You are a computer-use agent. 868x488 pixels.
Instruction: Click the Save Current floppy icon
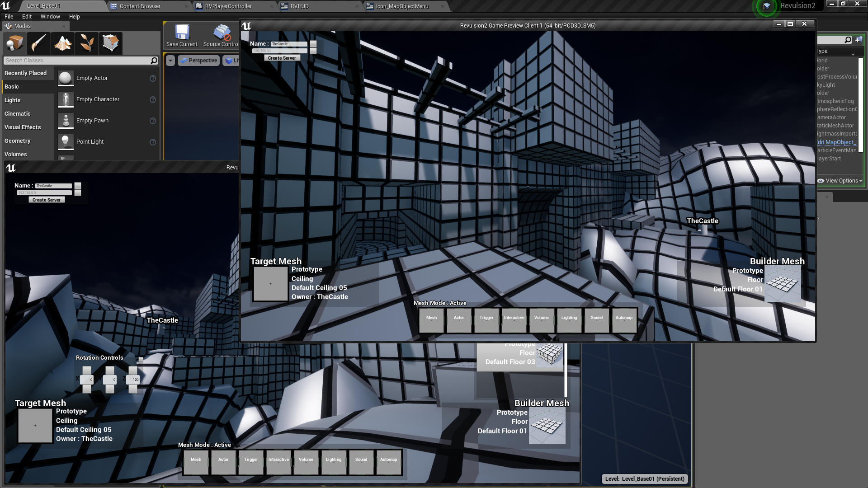(x=182, y=33)
